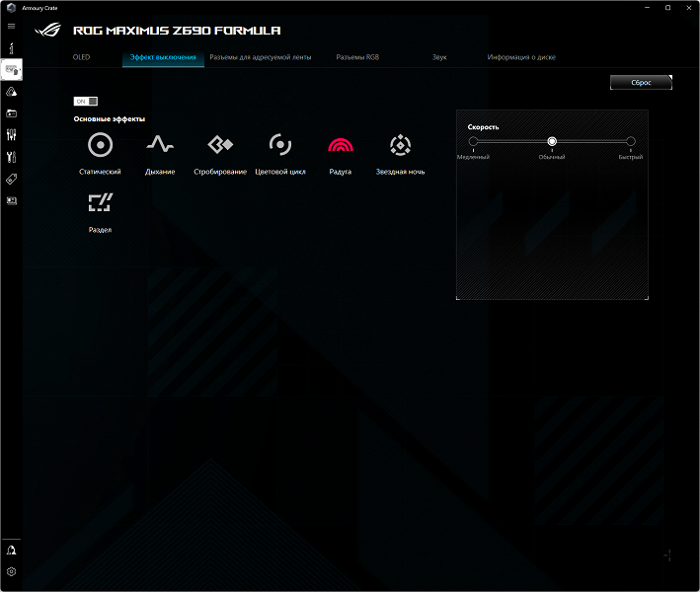Screen dimensions: 700x592
Task: Open Разъемы для адресуемой ленты tab
Action: pyautogui.click(x=261, y=57)
